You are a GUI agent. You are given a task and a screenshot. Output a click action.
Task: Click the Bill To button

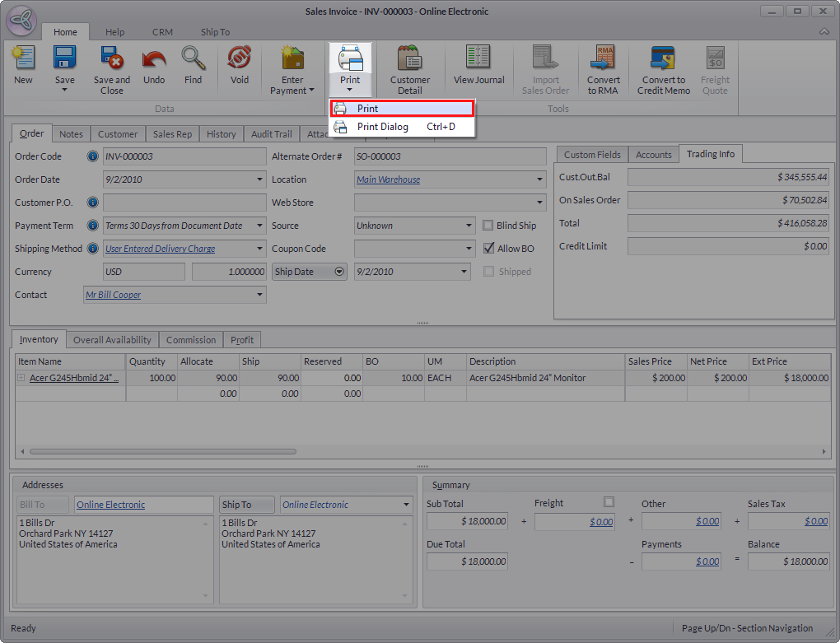tap(42, 505)
